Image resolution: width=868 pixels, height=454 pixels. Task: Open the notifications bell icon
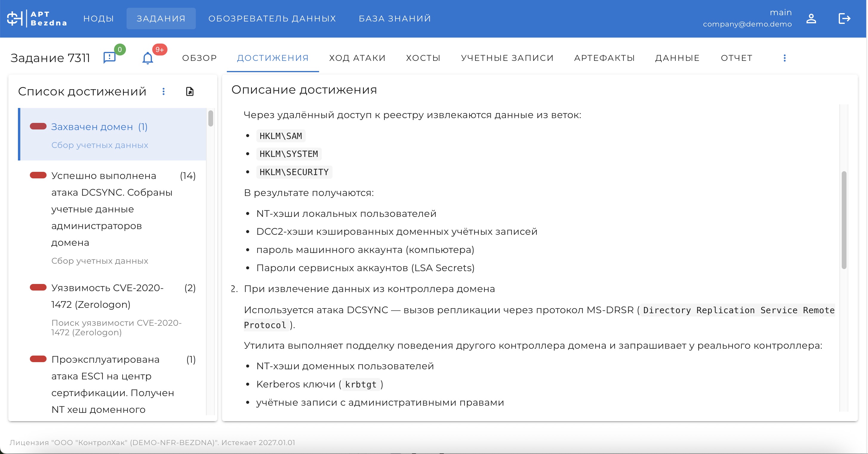tap(147, 58)
